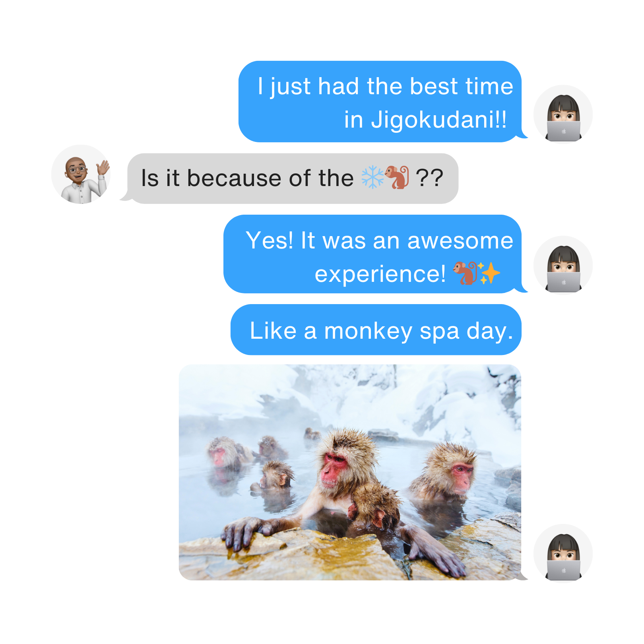Click the question marks in gray bubble

[x=430, y=178]
